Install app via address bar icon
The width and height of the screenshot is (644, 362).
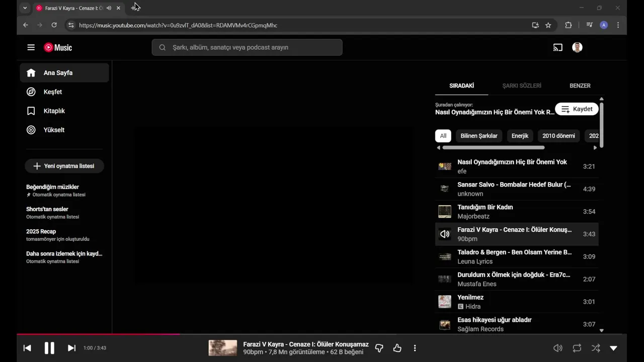pos(535,25)
